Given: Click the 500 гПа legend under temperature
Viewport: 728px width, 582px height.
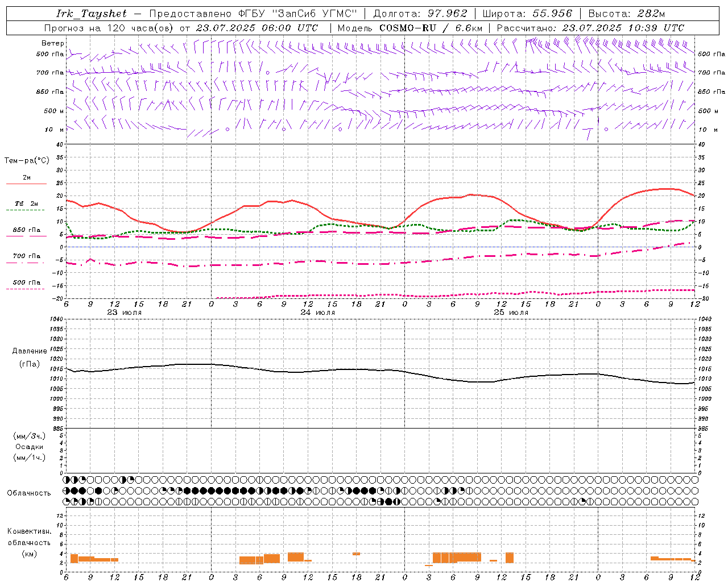Looking at the screenshot, I should coord(26,282).
